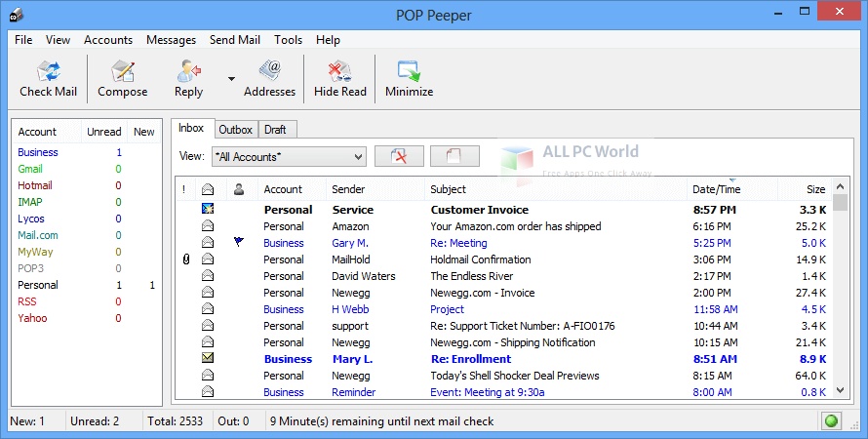Select 'Your Amazon.com order has shipped' message
Viewport: 868px width, 439px height.
pos(515,226)
